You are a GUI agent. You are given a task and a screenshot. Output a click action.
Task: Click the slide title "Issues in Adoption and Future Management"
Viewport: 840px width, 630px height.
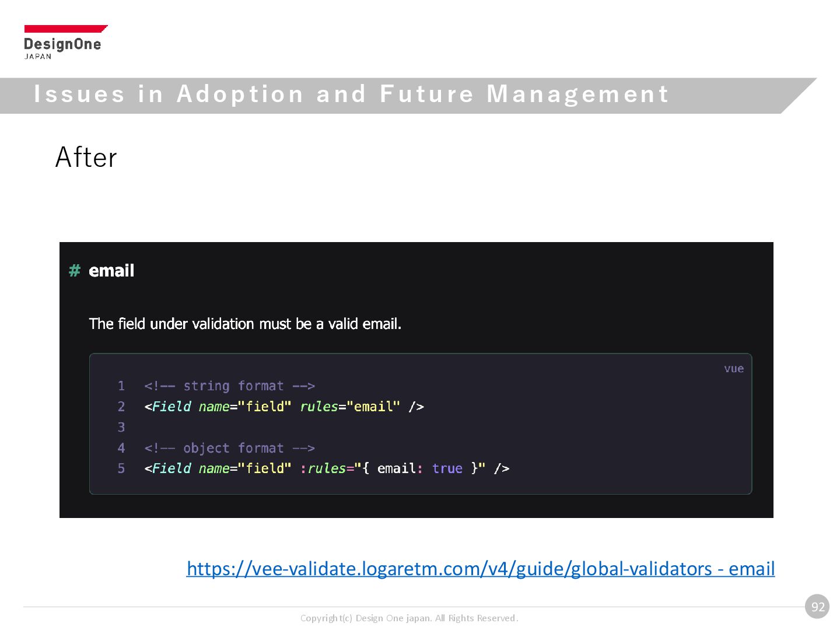pyautogui.click(x=351, y=94)
